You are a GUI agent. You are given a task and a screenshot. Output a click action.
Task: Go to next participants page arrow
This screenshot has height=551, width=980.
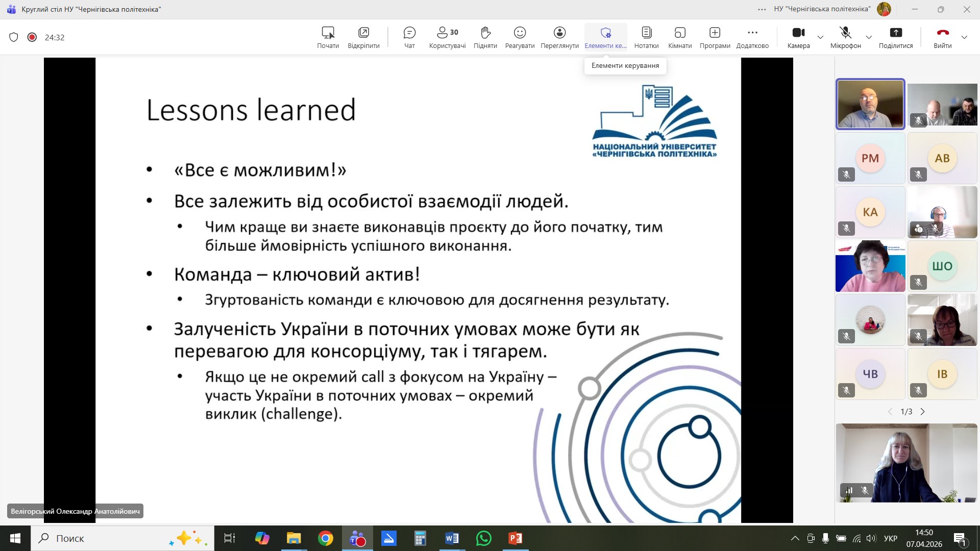click(922, 412)
